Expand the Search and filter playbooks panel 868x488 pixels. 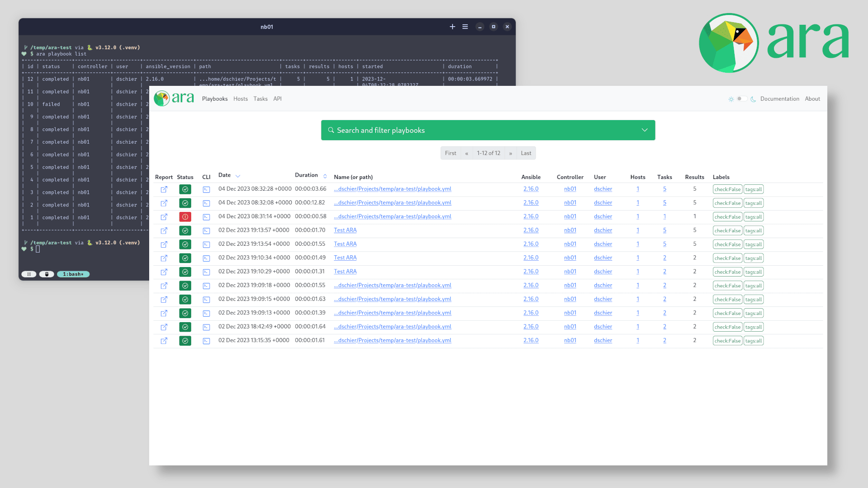pyautogui.click(x=644, y=130)
